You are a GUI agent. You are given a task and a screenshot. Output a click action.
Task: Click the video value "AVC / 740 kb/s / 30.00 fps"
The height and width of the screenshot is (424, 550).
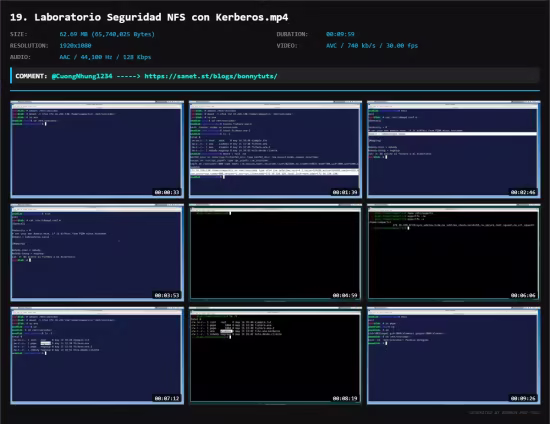pos(372,46)
